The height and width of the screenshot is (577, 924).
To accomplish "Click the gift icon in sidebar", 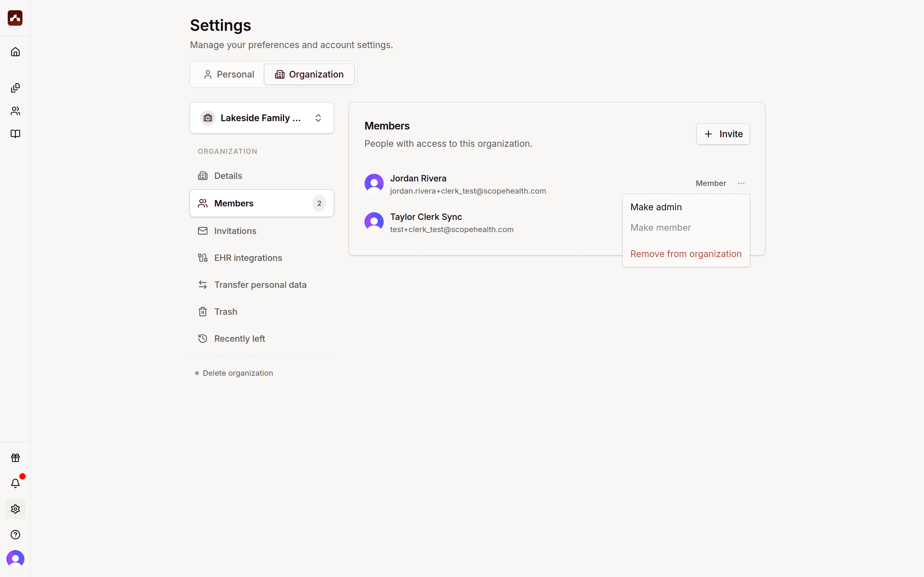I will point(15,457).
